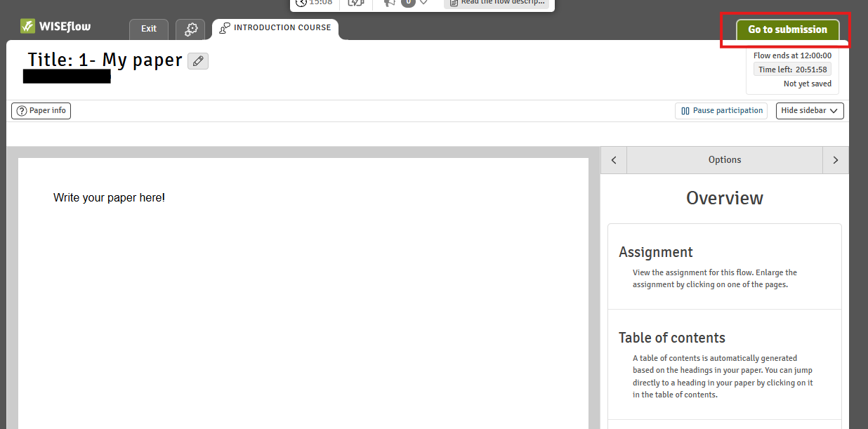Pause participation
Viewport: 868px width, 429px height.
[722, 111]
